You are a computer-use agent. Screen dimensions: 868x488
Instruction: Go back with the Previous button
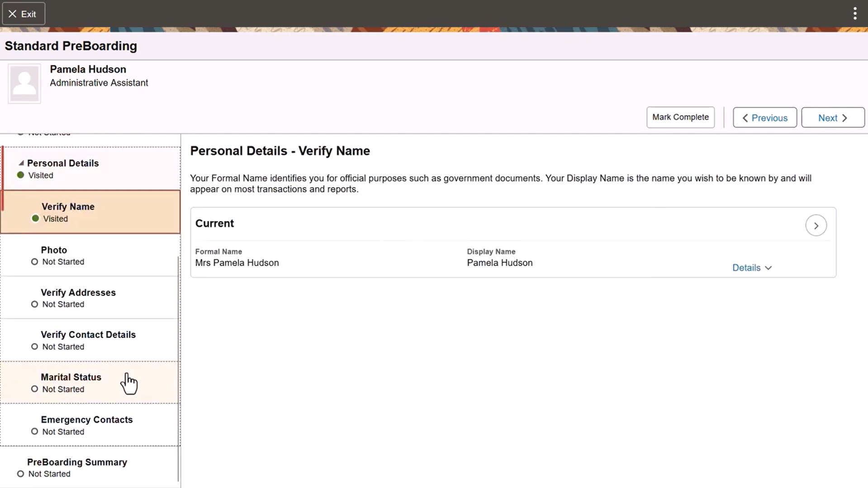pos(764,117)
